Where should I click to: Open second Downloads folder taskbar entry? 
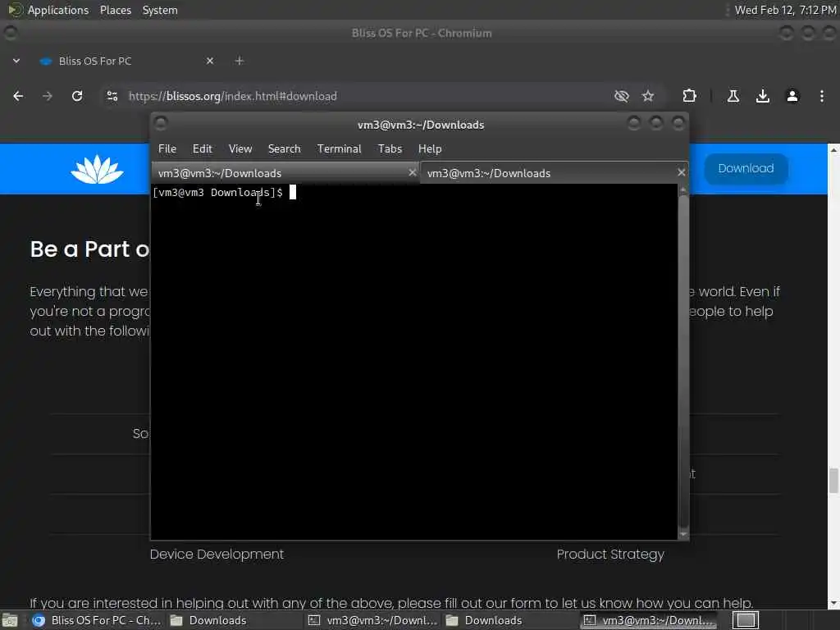[x=484, y=620]
